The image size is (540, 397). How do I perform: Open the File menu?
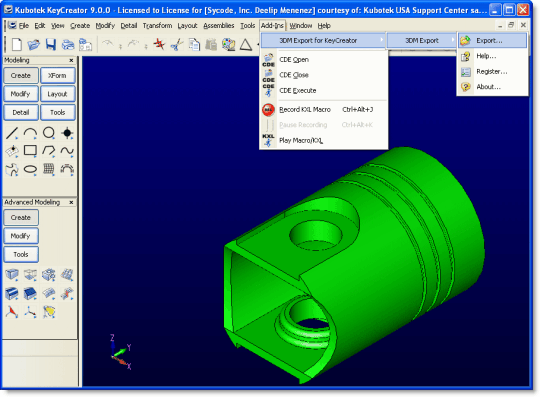[x=24, y=25]
